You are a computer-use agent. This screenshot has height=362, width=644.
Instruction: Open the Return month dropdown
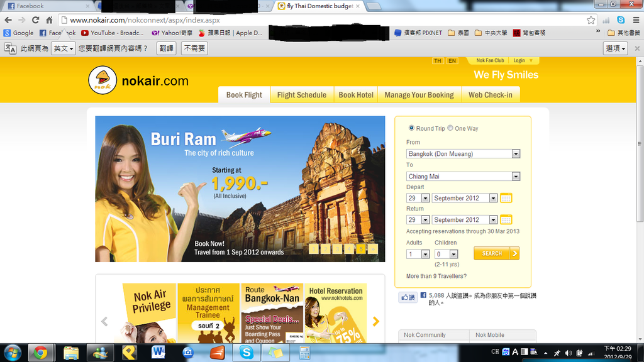[465, 220]
